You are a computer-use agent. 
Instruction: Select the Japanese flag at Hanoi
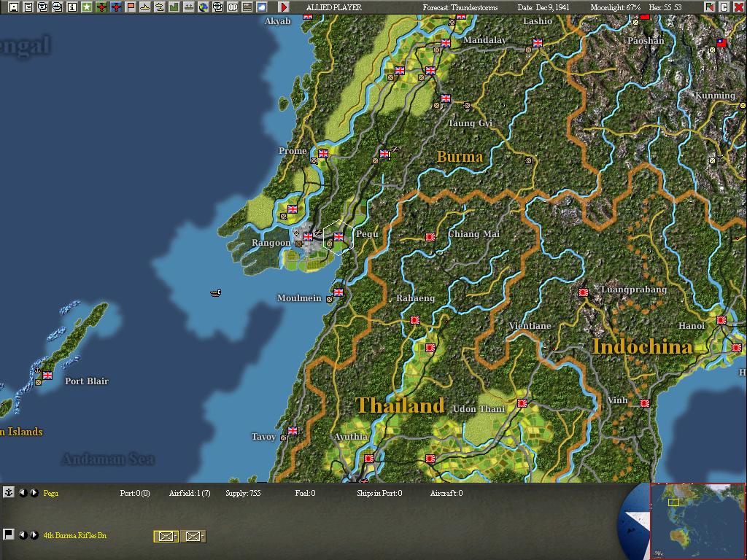click(x=721, y=320)
